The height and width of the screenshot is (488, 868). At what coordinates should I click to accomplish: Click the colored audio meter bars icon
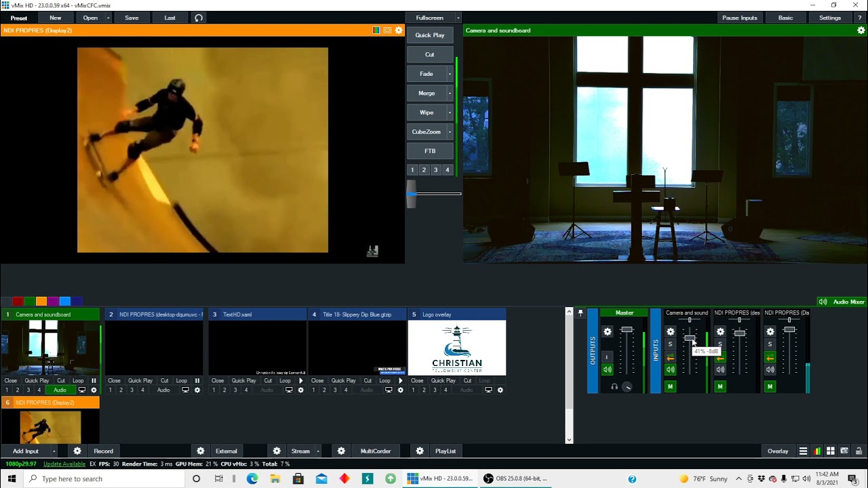point(817,451)
